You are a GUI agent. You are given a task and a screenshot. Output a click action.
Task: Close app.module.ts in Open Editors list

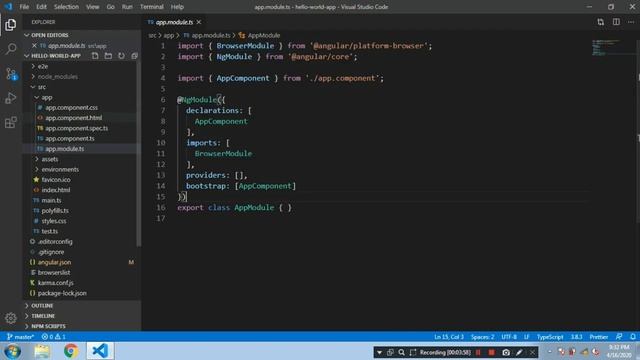point(34,46)
